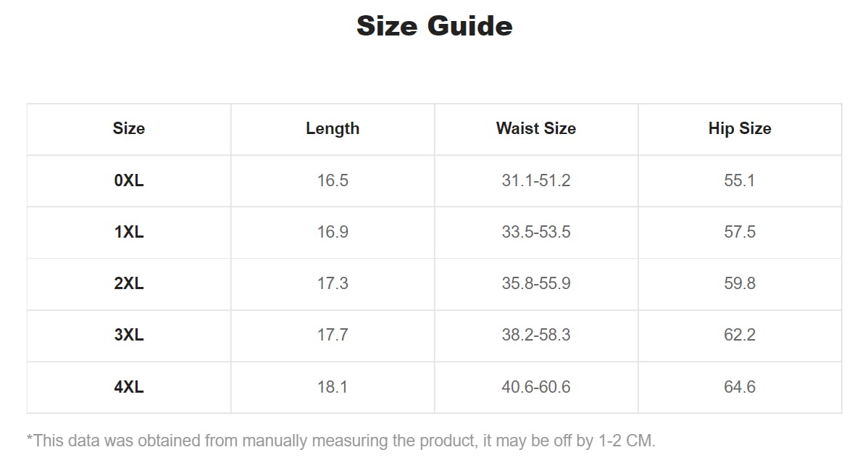This screenshot has height=463, width=868.
Task: Click the 2XL size row label
Action: pyautogui.click(x=129, y=283)
